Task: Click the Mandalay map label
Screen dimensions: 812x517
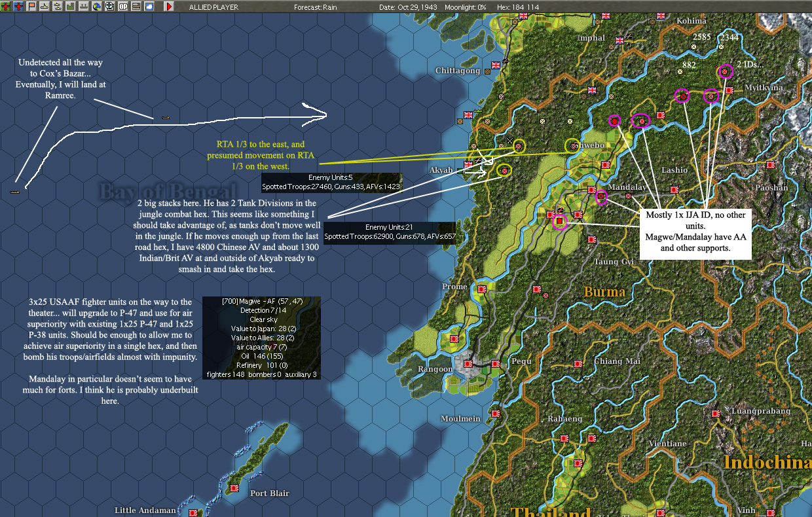Action: [x=627, y=187]
